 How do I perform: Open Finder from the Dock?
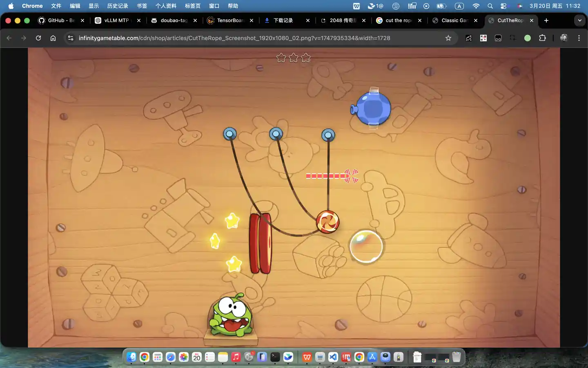click(x=131, y=357)
